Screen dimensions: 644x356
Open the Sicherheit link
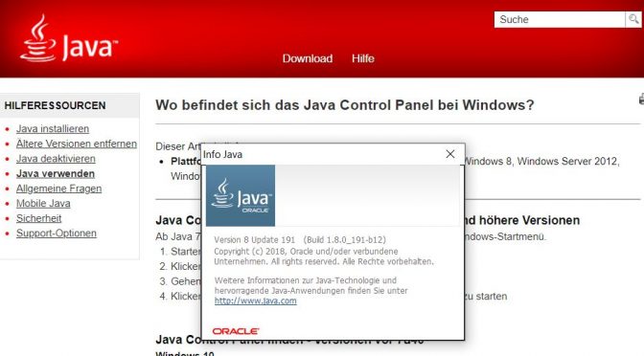point(38,218)
